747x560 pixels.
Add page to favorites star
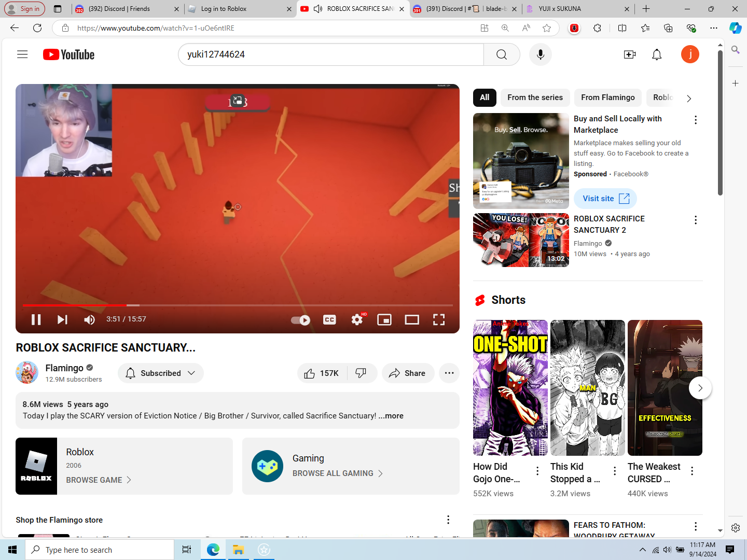(x=547, y=28)
